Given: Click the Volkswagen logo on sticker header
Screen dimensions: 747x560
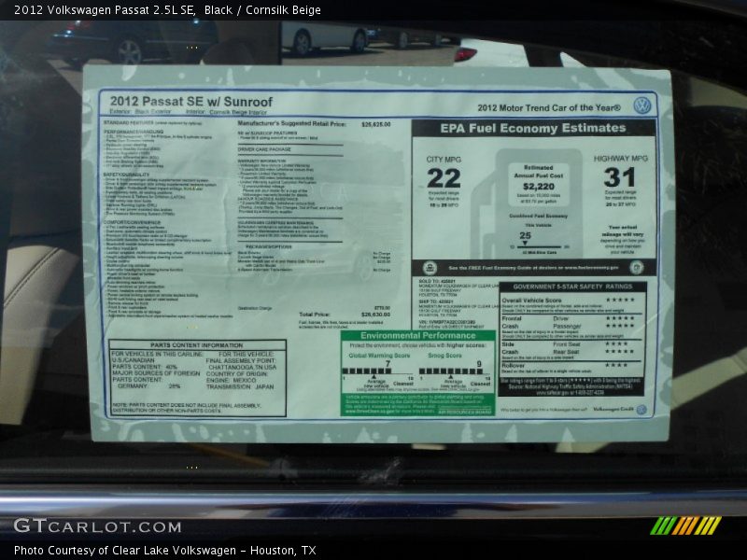Looking at the screenshot, I should pos(642,105).
